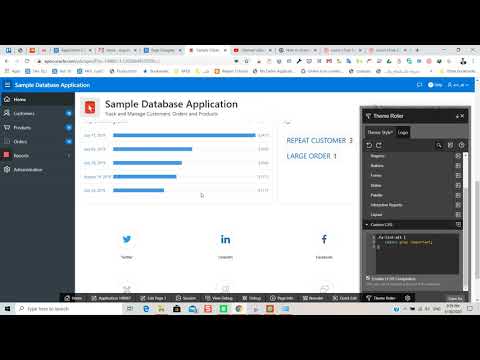Click Page Info in developer toolbar
The height and width of the screenshot is (360, 480).
[x=282, y=298]
